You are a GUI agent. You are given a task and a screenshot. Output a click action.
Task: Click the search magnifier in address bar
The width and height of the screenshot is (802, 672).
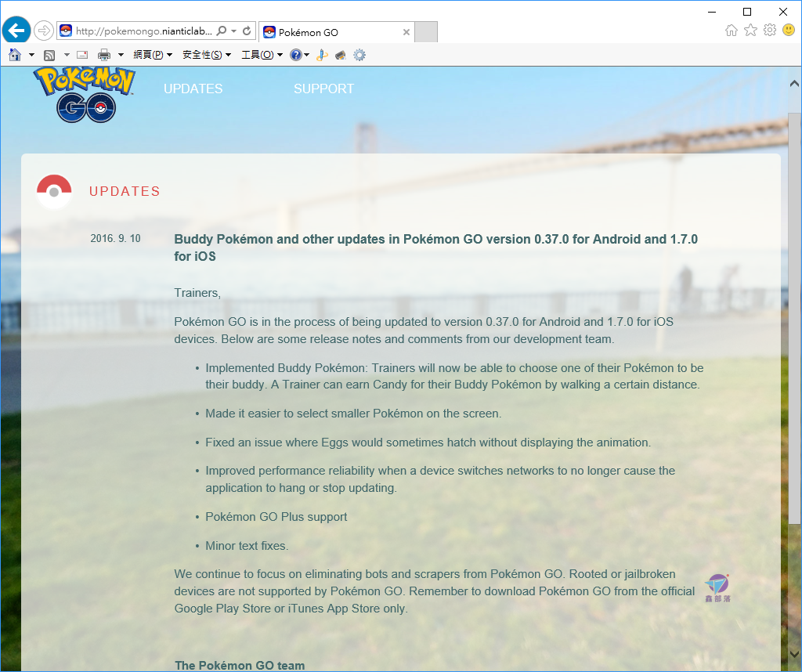click(221, 31)
